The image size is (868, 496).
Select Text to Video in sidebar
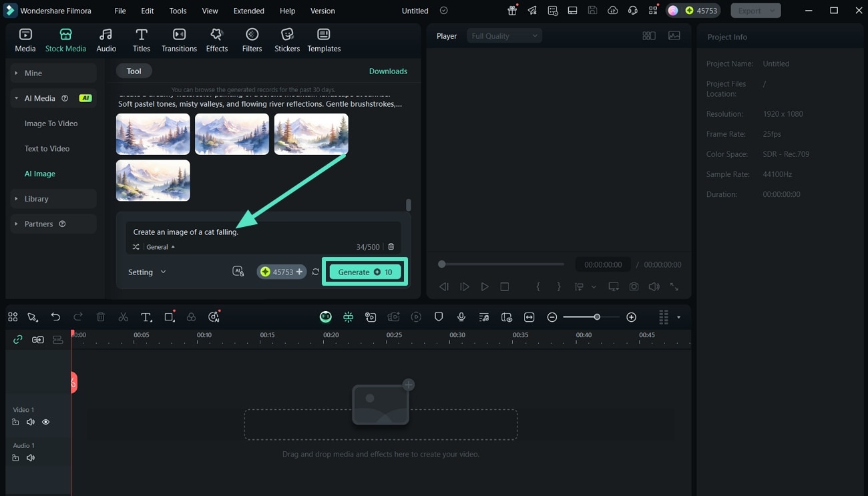[x=47, y=148]
